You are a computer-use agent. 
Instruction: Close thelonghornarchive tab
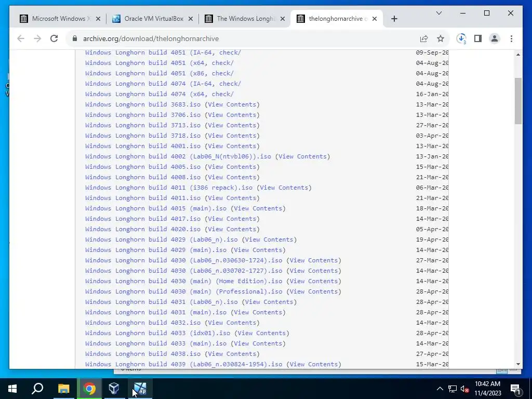coord(375,19)
